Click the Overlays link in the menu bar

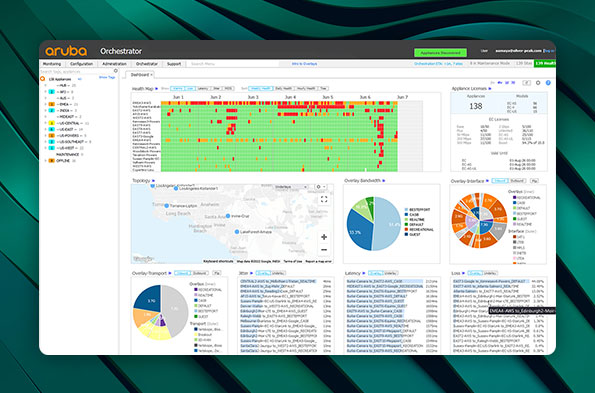pos(304,64)
